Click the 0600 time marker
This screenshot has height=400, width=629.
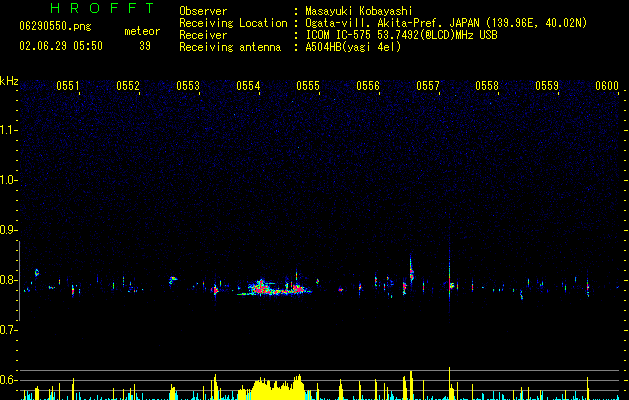607,86
